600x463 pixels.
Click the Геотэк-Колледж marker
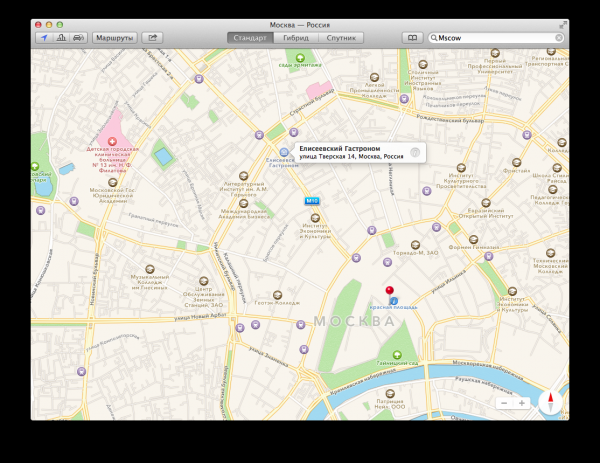tap(277, 295)
